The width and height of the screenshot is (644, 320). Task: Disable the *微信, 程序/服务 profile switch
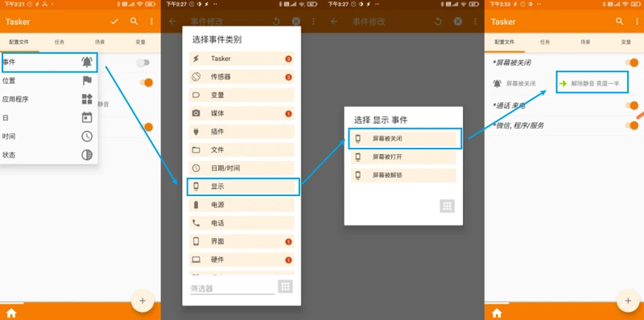click(x=632, y=125)
